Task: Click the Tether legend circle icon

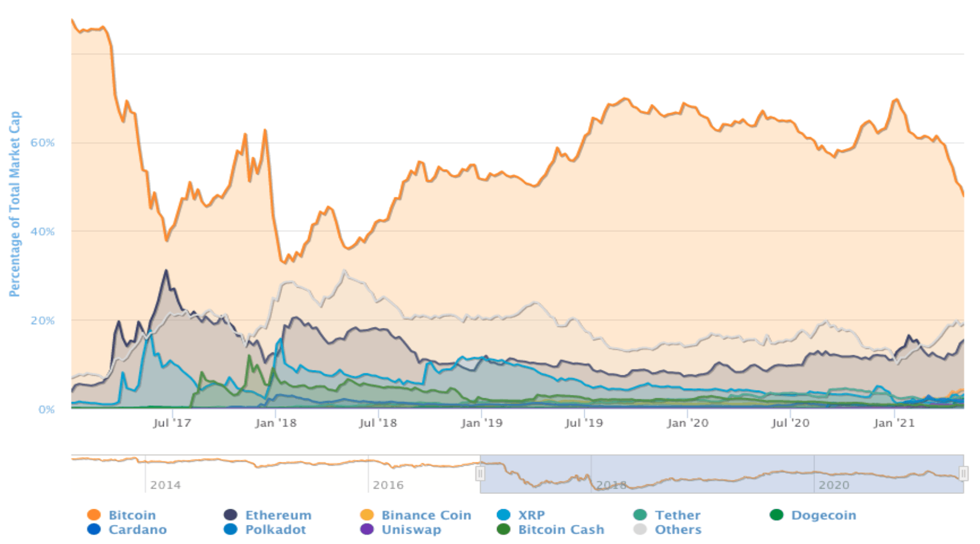Action: [x=641, y=515]
